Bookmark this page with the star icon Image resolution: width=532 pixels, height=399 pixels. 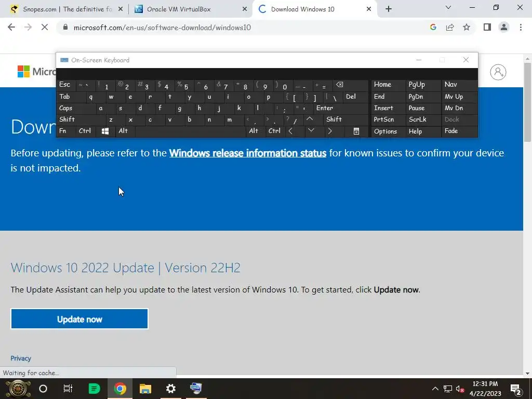point(467,28)
